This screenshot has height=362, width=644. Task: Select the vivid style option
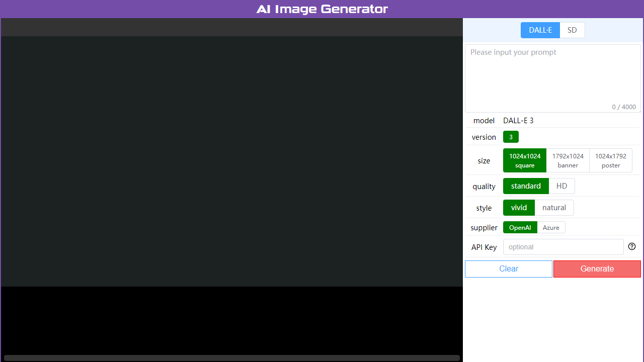(x=519, y=207)
